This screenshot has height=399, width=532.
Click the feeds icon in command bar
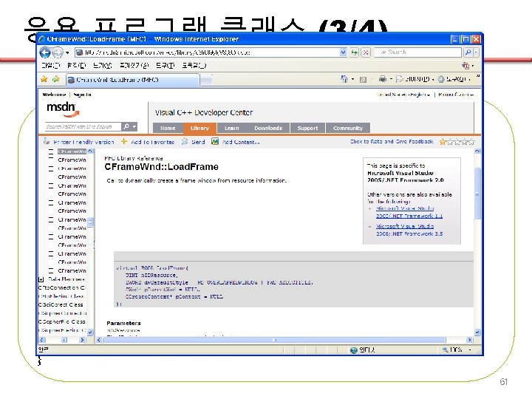pos(363,79)
